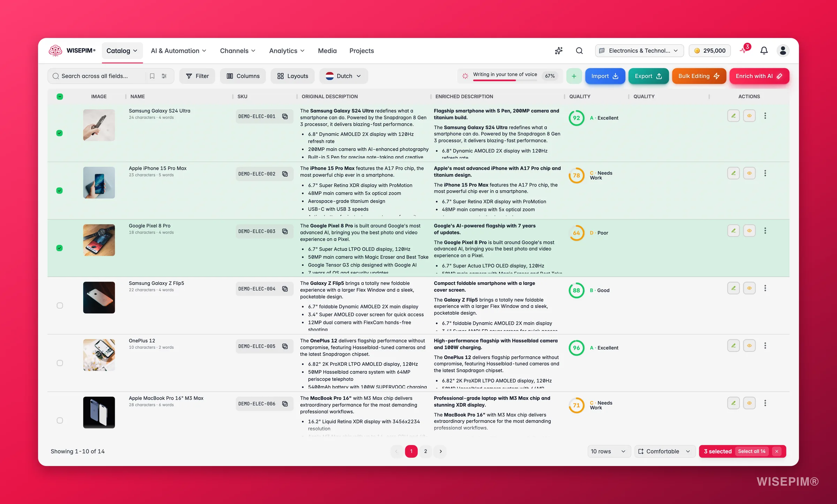
Task: Expand the Analytics menu
Action: click(287, 51)
